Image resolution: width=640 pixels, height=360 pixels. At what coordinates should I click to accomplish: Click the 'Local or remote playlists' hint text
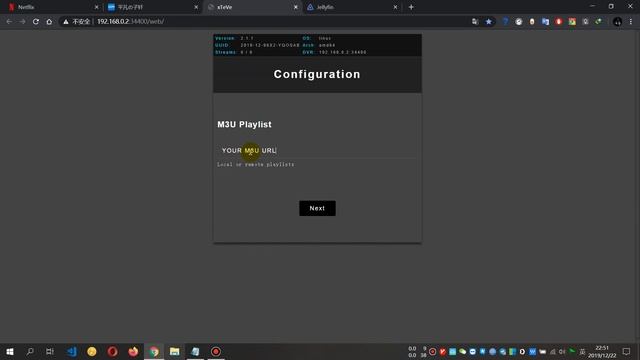[x=256, y=164]
